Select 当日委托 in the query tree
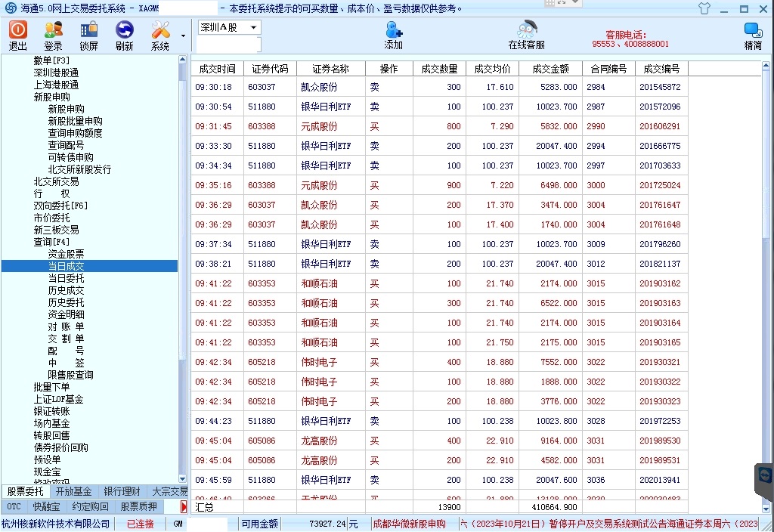Image resolution: width=774 pixels, height=532 pixels. click(x=67, y=278)
